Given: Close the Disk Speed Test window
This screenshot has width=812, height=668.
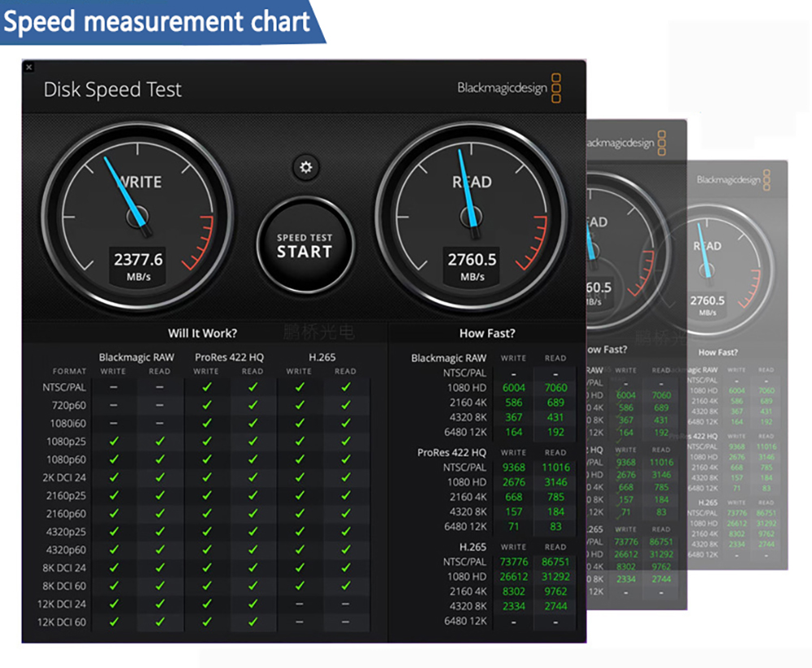Looking at the screenshot, I should pos(28,67).
